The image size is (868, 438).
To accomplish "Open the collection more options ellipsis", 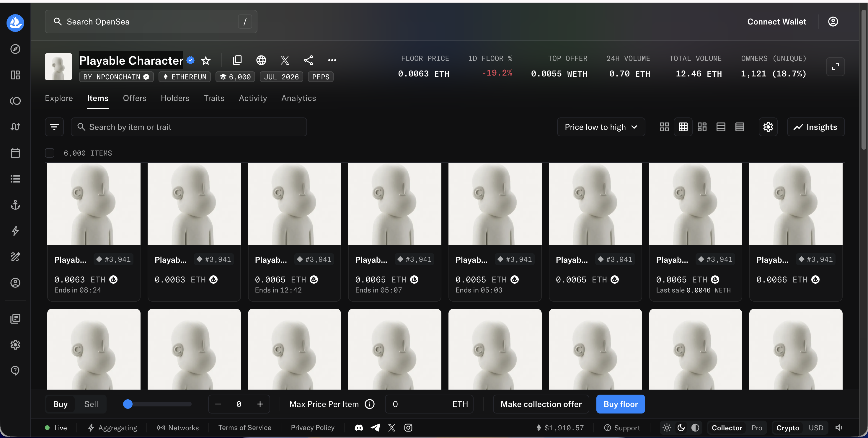I will (332, 60).
